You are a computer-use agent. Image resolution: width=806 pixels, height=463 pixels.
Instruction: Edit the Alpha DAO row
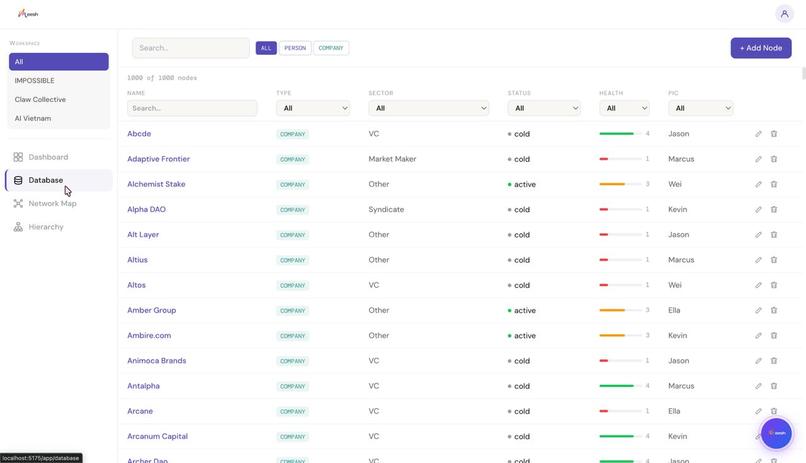pos(758,209)
